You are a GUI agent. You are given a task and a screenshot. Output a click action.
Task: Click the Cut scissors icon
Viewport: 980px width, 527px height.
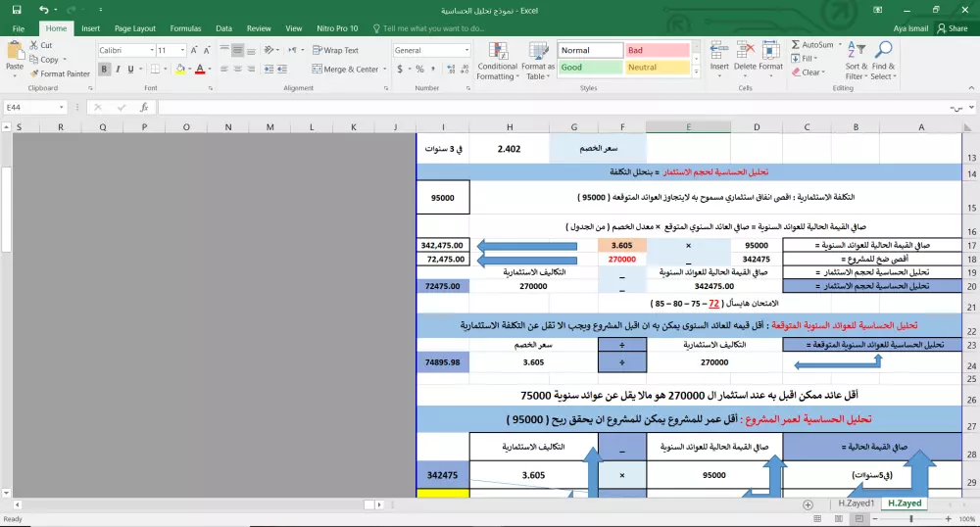33,46
